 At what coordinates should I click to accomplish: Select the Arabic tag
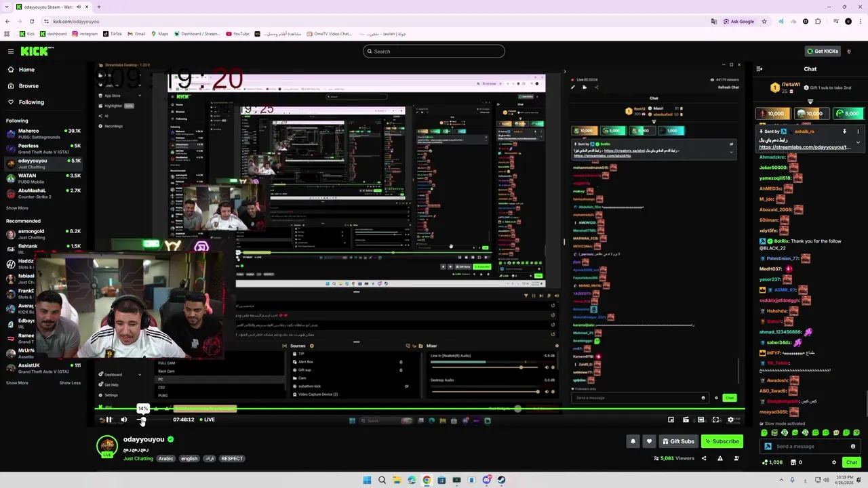click(166, 459)
